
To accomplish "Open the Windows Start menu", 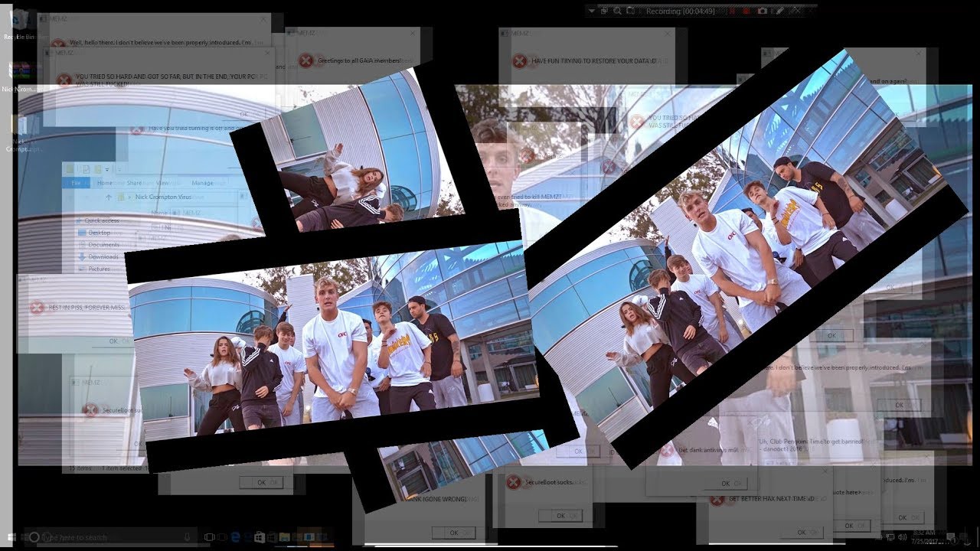I will click(11, 537).
